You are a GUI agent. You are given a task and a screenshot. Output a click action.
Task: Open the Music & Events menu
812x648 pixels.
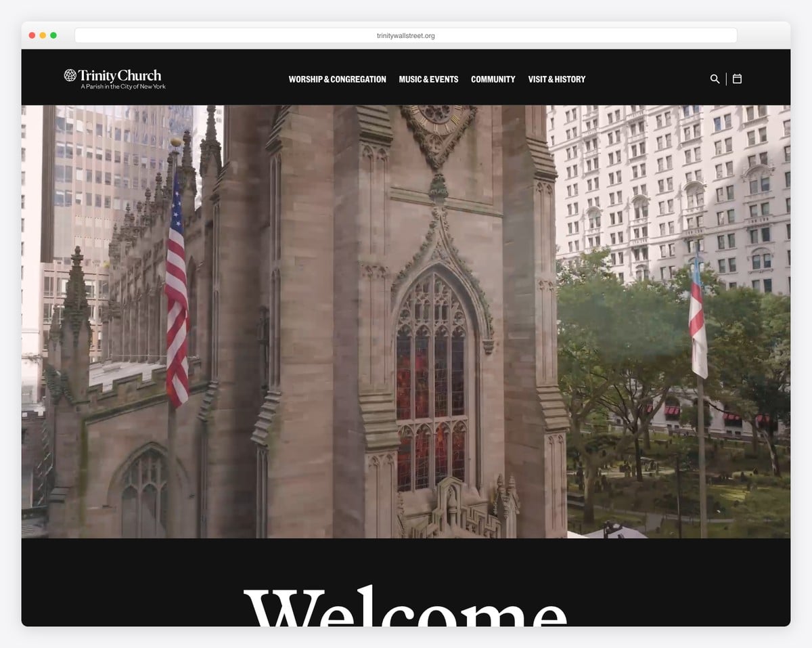[428, 79]
